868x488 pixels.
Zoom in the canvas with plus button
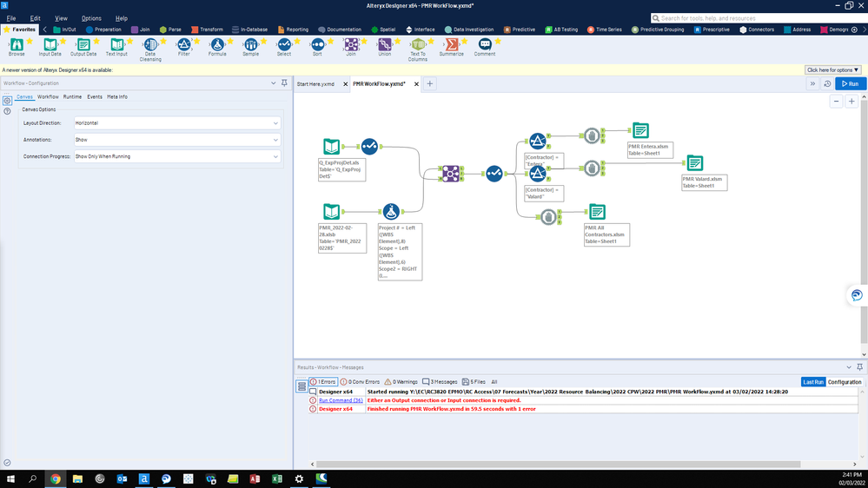851,102
